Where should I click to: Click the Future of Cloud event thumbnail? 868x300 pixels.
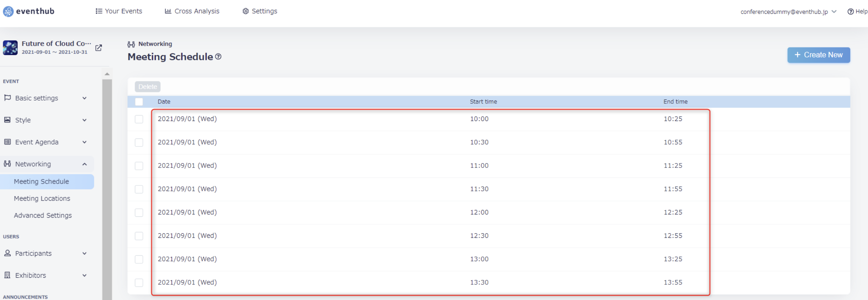[x=10, y=48]
